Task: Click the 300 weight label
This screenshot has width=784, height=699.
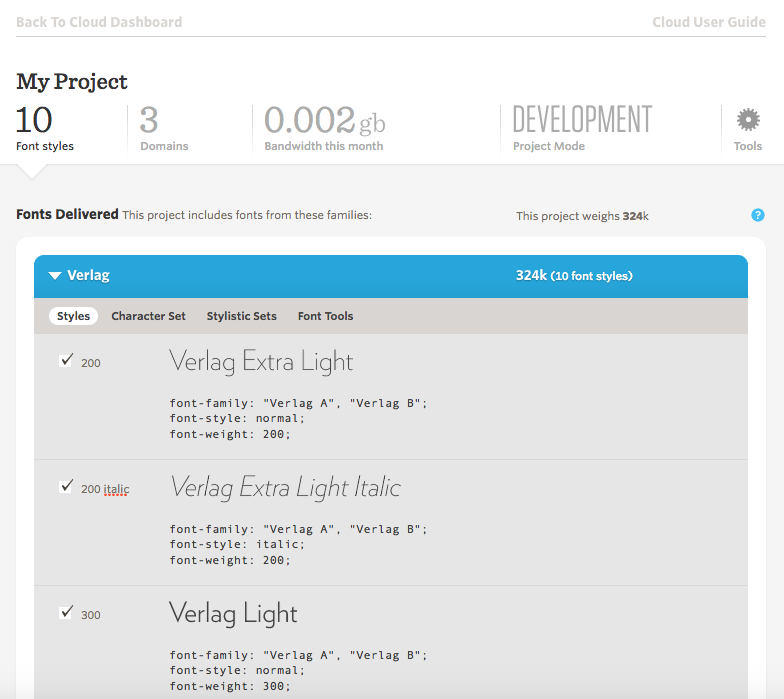Action: (90, 615)
